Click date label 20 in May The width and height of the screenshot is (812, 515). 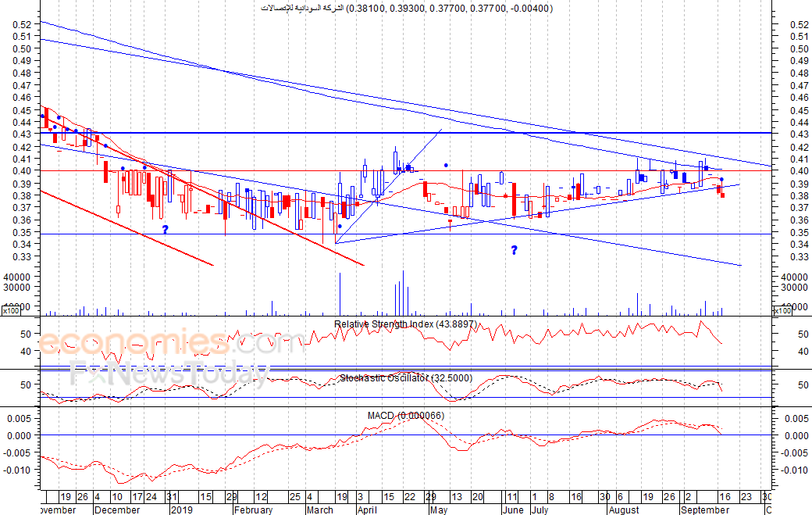tap(477, 497)
